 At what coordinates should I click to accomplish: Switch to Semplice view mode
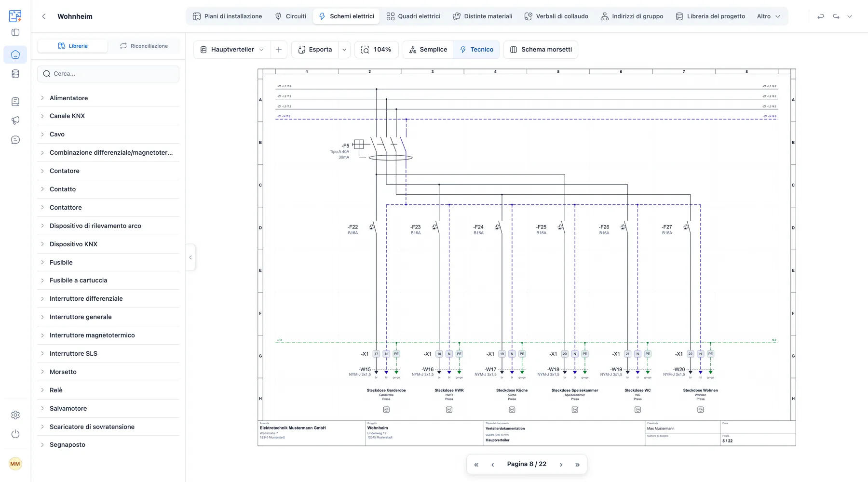428,50
